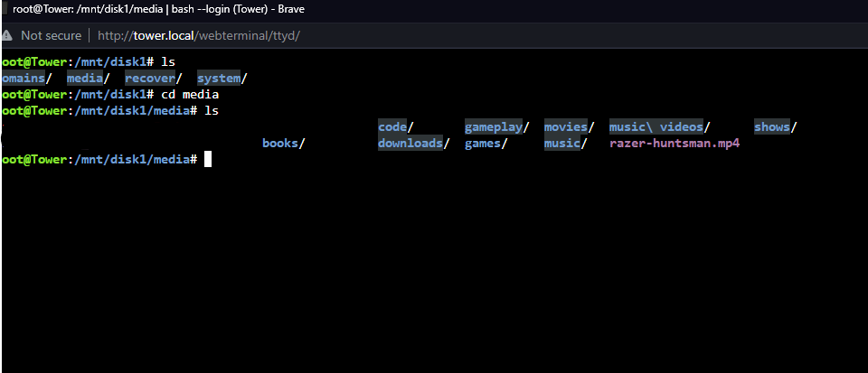Click the 'cd media' command text

190,95
